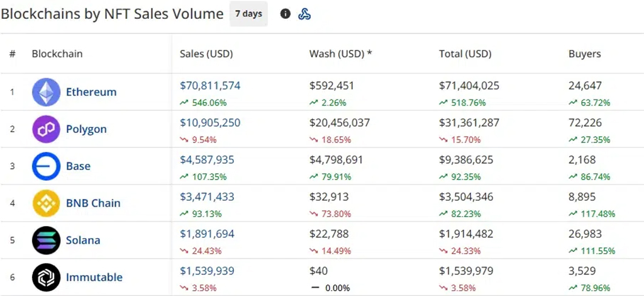Image resolution: width=644 pixels, height=296 pixels.
Task: Click Ethereum total $71,404,025
Action: [469, 86]
